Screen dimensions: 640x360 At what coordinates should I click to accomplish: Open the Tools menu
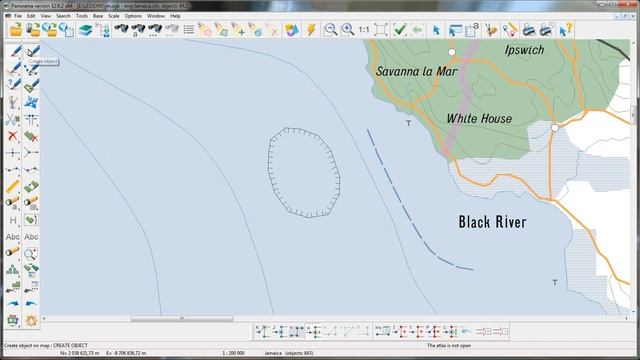(82, 16)
